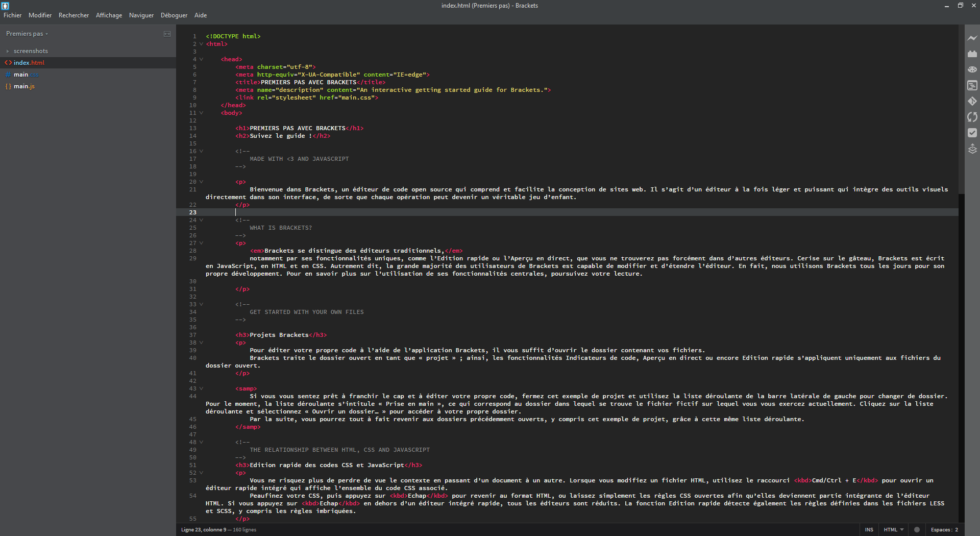
Task: Toggle INS insert/overwrite mode
Action: click(x=869, y=529)
